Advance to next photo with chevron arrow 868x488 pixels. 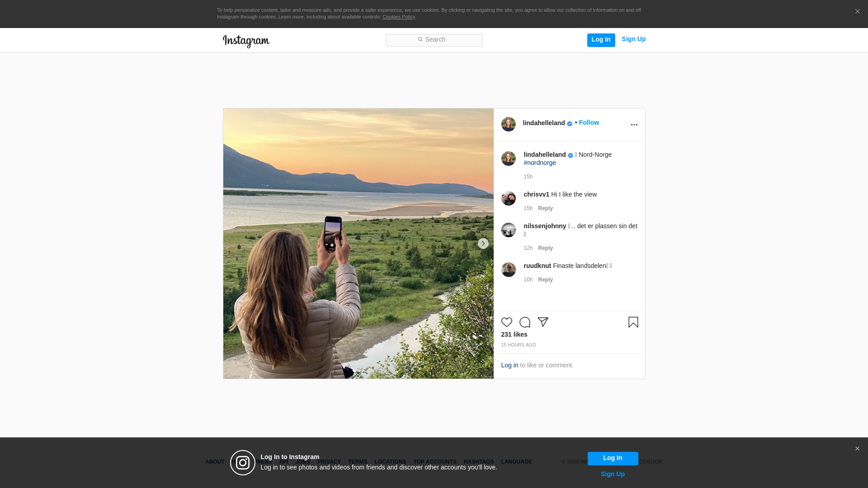pos(483,244)
